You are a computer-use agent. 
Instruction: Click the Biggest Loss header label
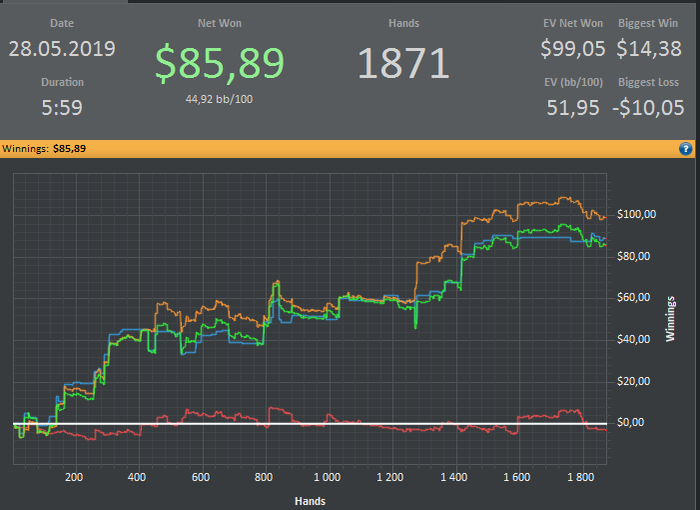click(x=648, y=83)
